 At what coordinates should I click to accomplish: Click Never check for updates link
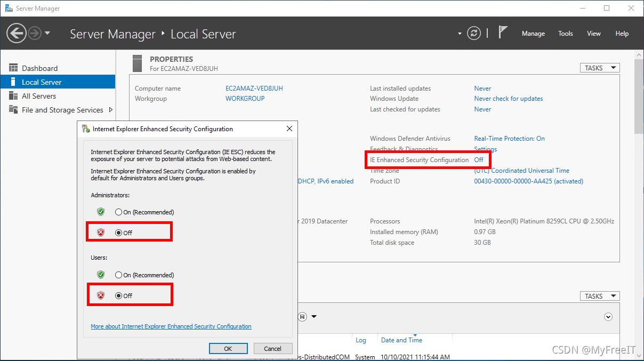(x=509, y=99)
